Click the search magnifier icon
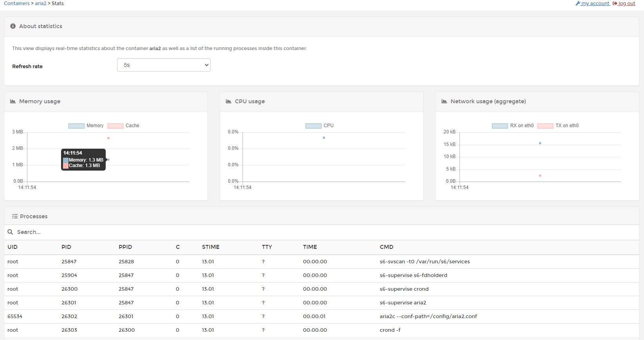Image resolution: width=644 pixels, height=340 pixels. pos(11,232)
